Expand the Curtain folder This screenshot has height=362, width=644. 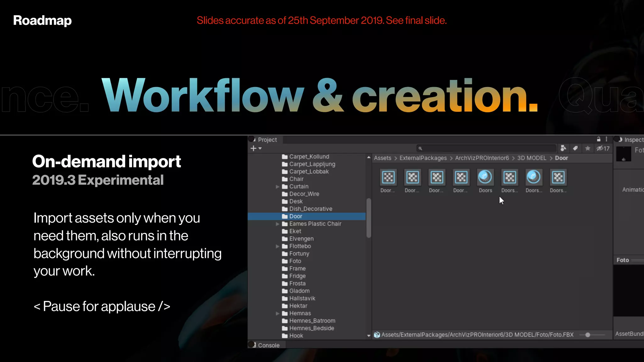[x=277, y=187]
